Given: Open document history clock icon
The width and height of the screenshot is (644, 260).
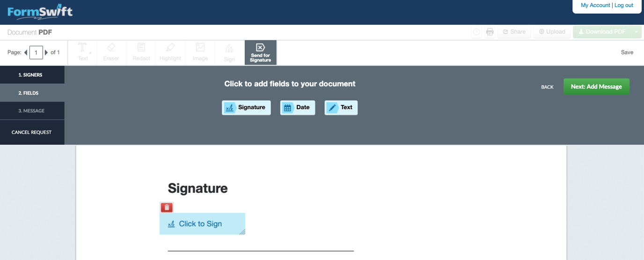Looking at the screenshot, I should tap(476, 32).
